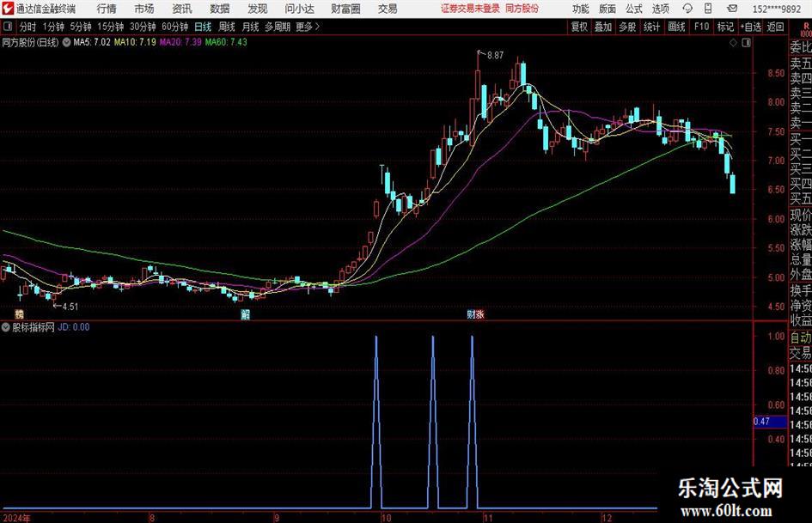Click the MA20: 7.39 label
The height and width of the screenshot is (523, 812).
click(x=180, y=42)
